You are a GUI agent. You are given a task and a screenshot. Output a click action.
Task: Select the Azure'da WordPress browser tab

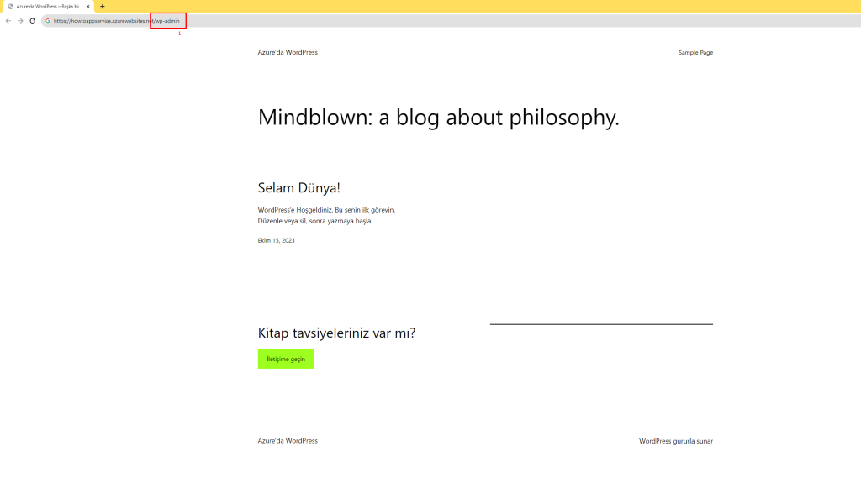tap(47, 6)
